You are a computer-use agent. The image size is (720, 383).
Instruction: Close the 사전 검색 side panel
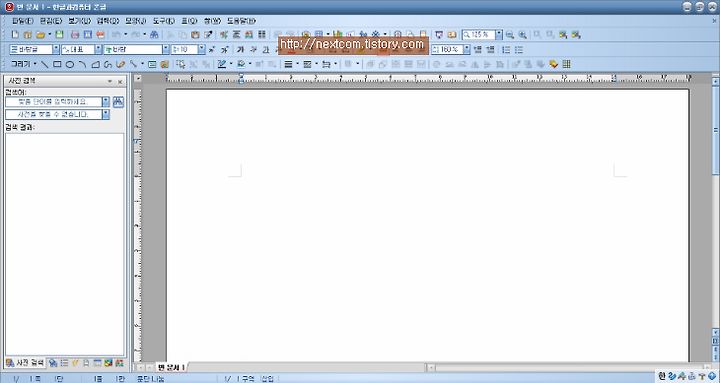(120, 82)
